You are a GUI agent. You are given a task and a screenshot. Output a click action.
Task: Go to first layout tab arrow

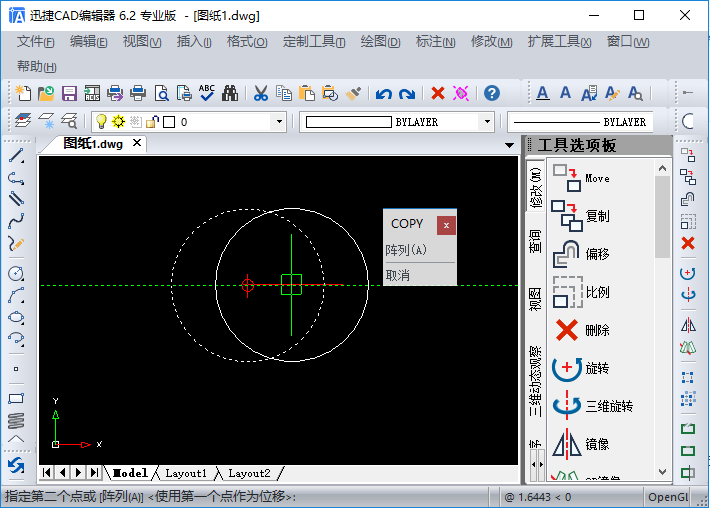46,473
